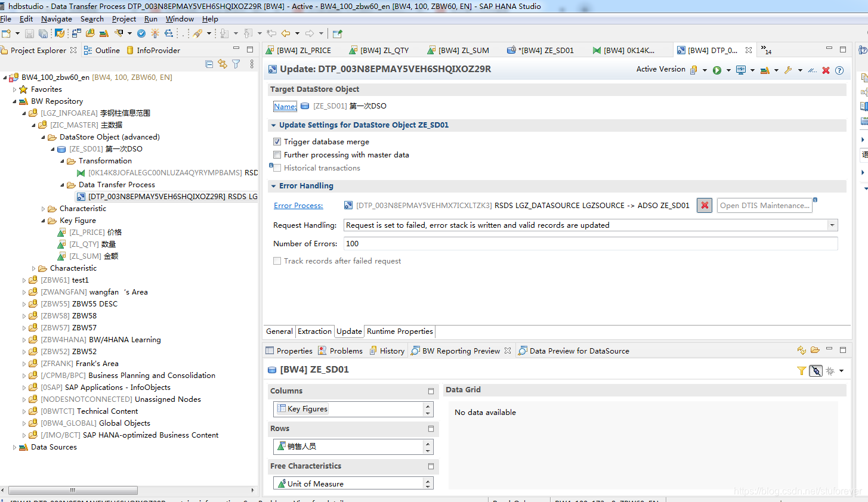Uncheck Trigger database merge
The image size is (868, 502).
point(277,142)
